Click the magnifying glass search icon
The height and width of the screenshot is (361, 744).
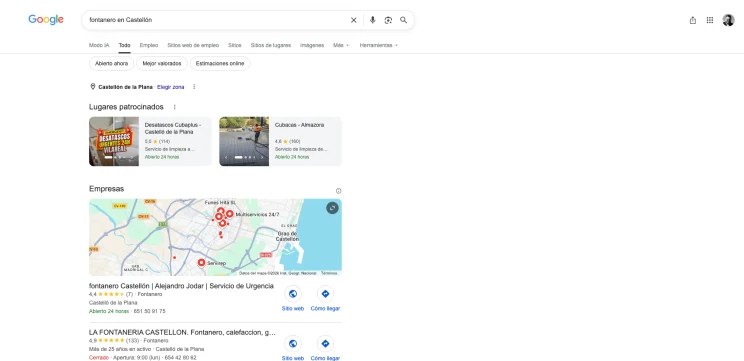pos(403,20)
